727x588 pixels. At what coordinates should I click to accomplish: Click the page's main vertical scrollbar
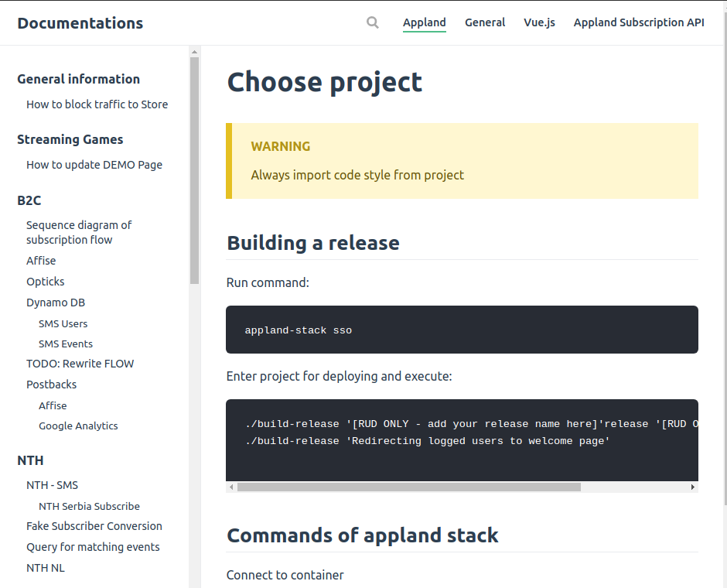(725, 258)
